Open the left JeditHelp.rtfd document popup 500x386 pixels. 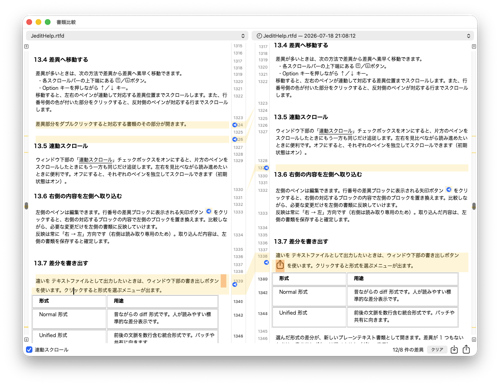[137, 36]
